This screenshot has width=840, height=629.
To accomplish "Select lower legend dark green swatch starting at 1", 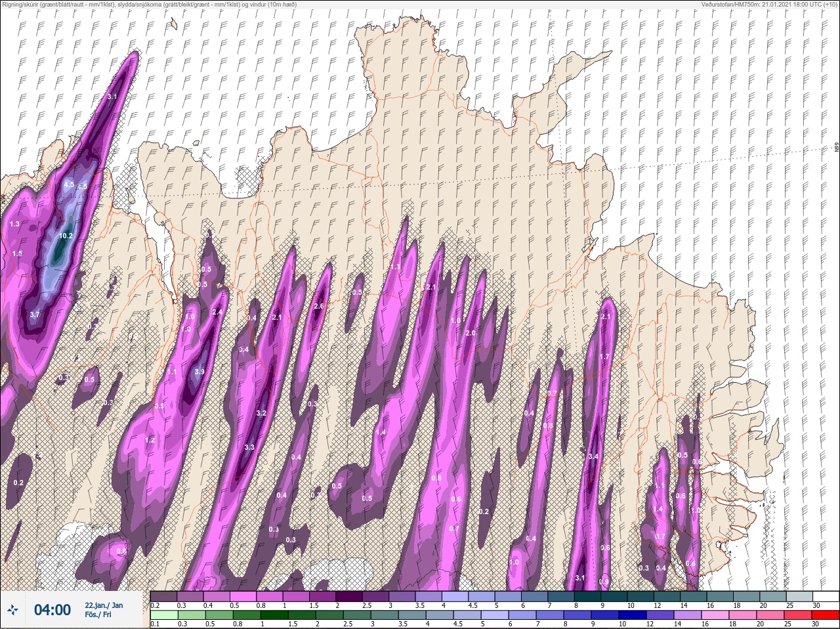I will (x=274, y=615).
